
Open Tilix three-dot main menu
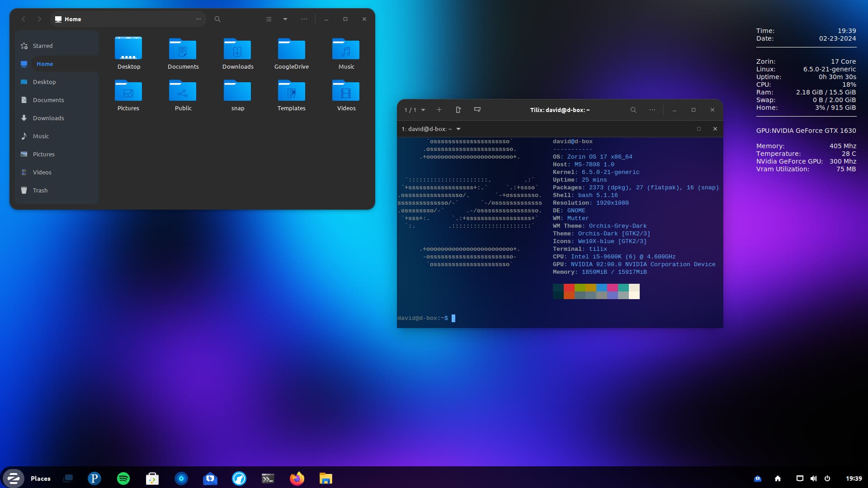652,110
